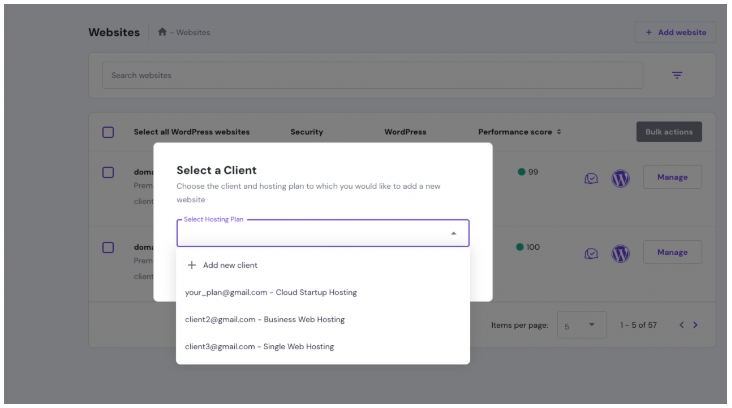The width and height of the screenshot is (732, 408).
Task: Collapse the Select Hosting Plan dropdown
Action: coord(453,233)
